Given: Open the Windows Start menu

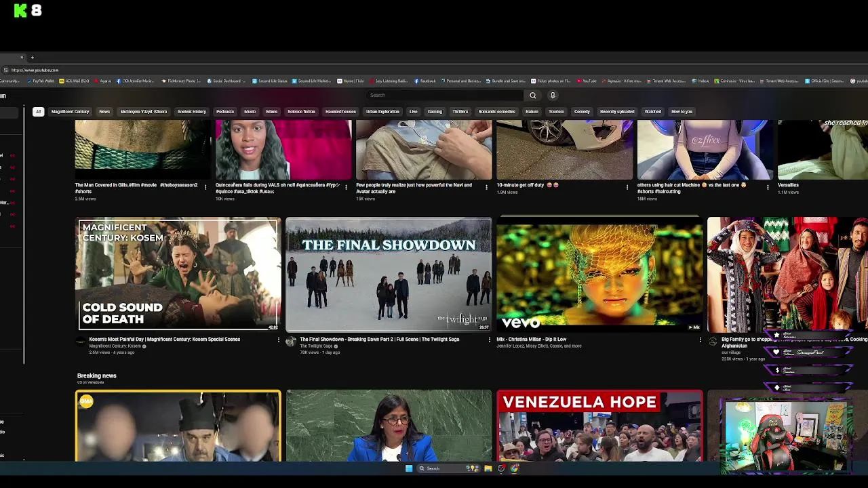Looking at the screenshot, I should tap(409, 468).
